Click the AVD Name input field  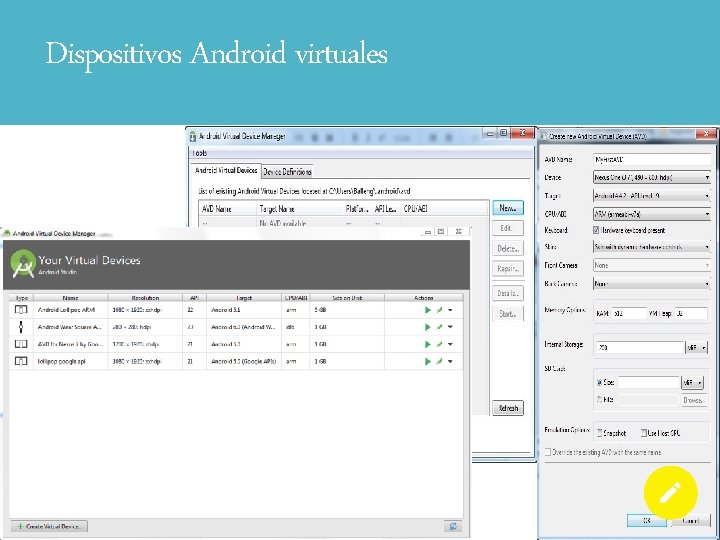[652, 159]
